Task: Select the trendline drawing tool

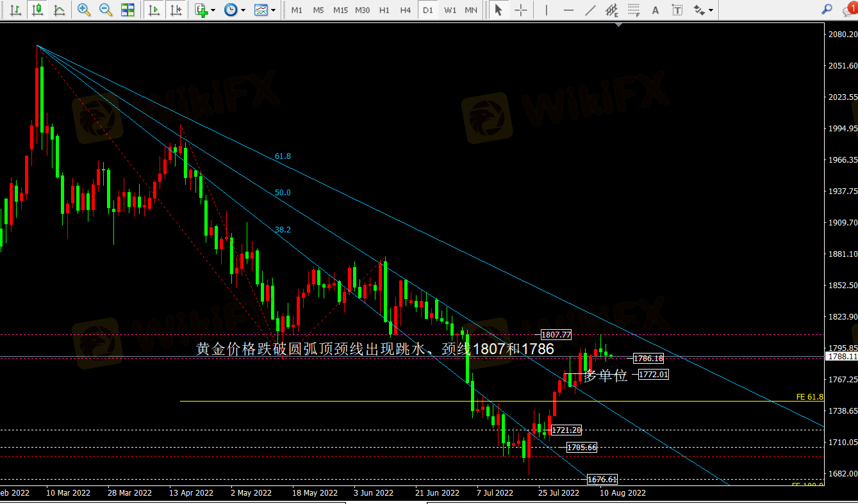Action: tap(590, 10)
